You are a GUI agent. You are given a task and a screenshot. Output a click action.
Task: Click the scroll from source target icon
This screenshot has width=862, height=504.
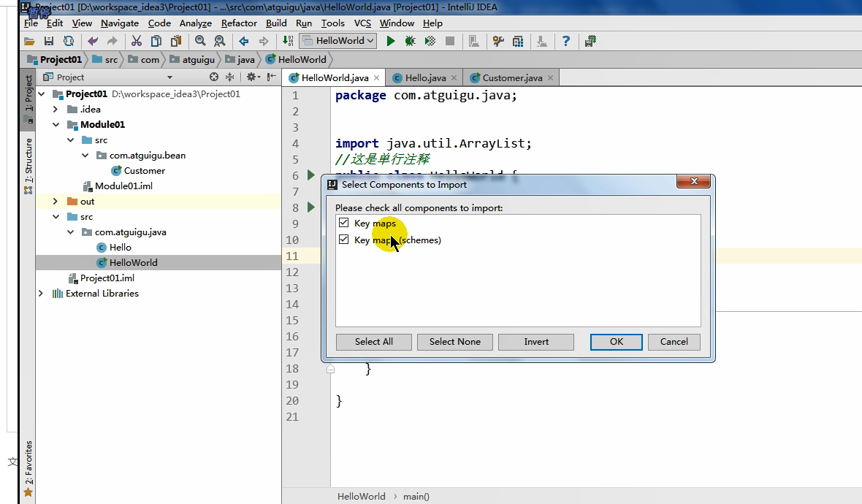point(214,77)
